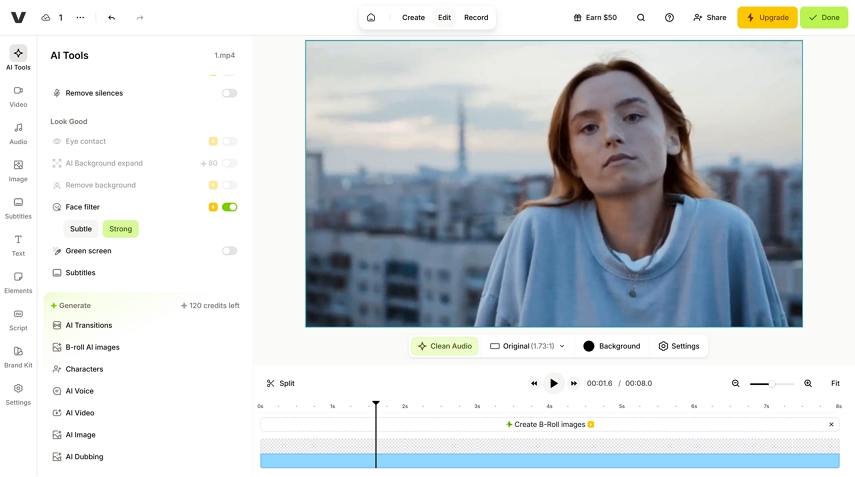Click the timeline zoom slider
Viewport: 855px width, 477px height.
click(x=772, y=384)
